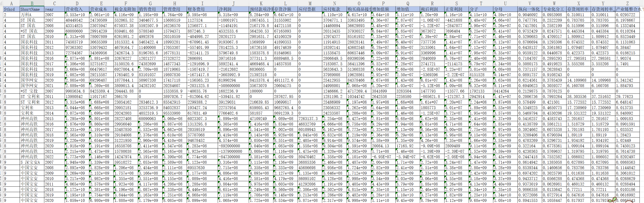The height and width of the screenshot is (203, 644).
Task: Select the notes payable cell '7263137.3'
Action: (310, 118)
